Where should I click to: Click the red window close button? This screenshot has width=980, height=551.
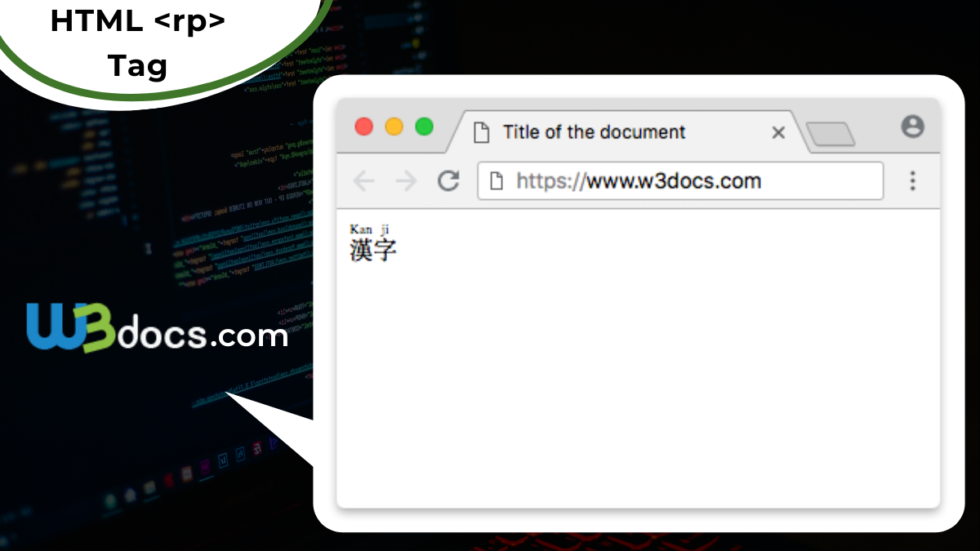[x=364, y=127]
